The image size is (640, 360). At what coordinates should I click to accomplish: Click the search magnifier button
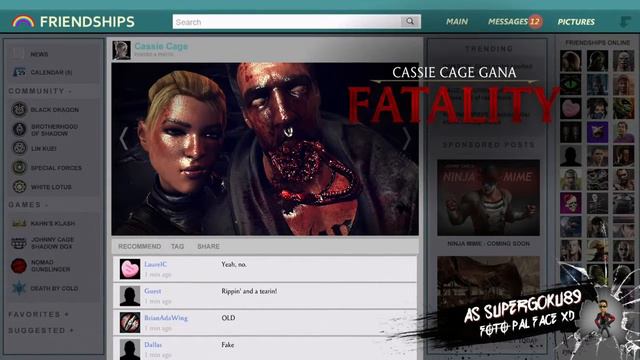coord(410,22)
